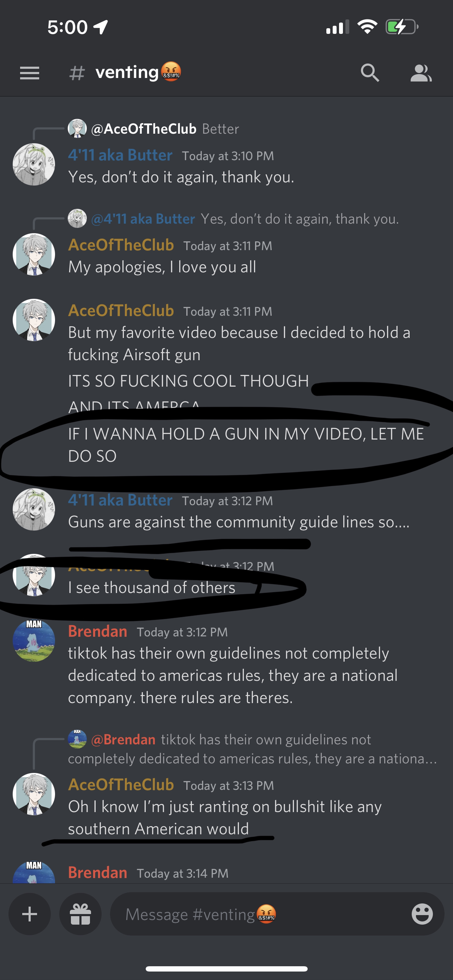Tap the plus attachment button
This screenshot has width=453, height=980.
click(x=30, y=914)
